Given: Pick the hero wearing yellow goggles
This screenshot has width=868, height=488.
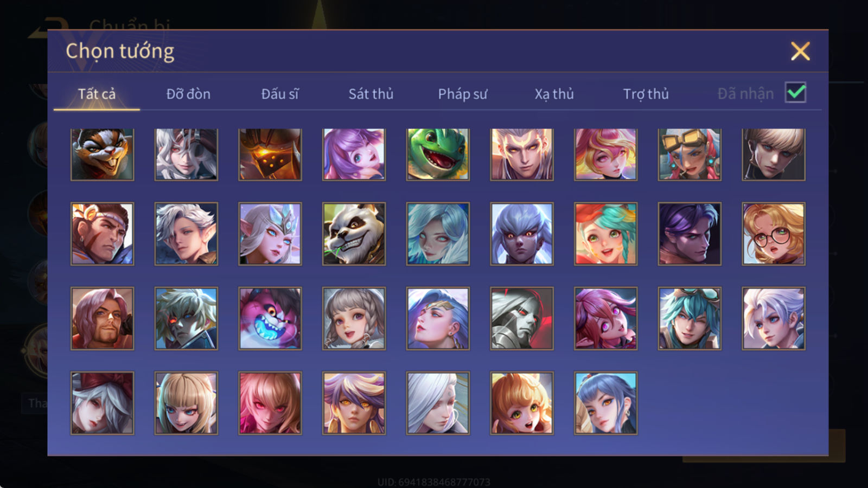Looking at the screenshot, I should (690, 154).
